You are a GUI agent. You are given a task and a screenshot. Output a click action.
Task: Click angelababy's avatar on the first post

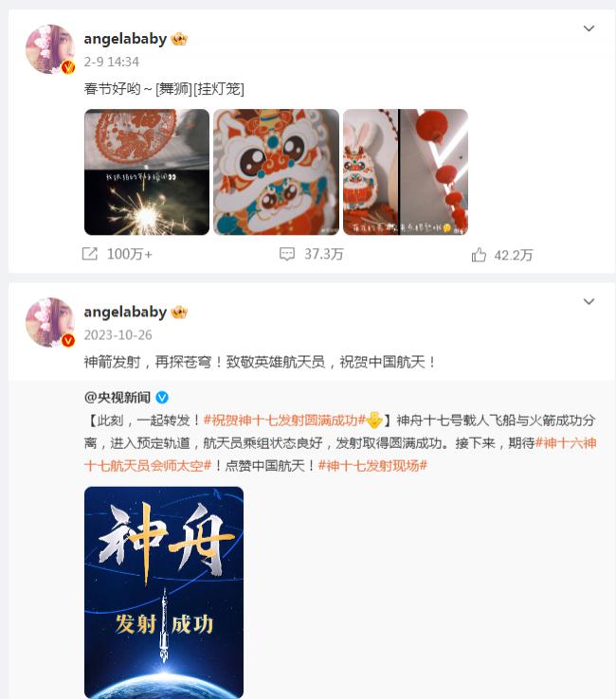tap(50, 49)
